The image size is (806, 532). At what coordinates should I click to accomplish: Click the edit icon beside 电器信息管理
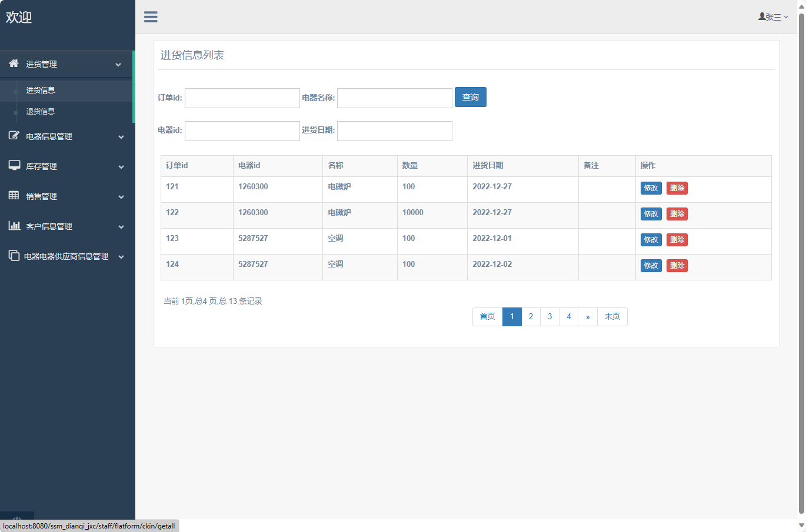click(x=14, y=136)
